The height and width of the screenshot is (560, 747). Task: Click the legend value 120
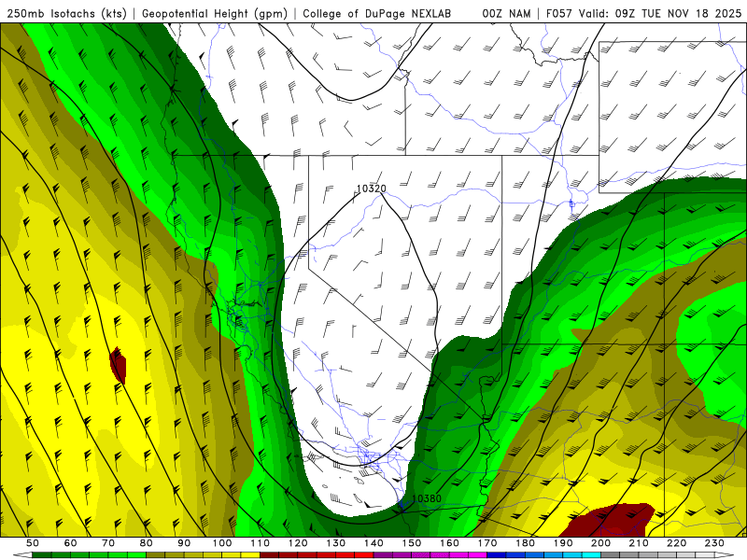coord(298,543)
